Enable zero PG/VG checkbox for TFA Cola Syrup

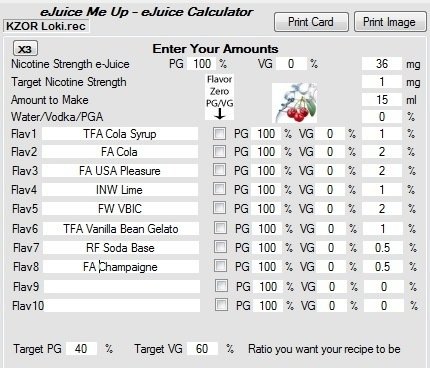[x=219, y=134]
